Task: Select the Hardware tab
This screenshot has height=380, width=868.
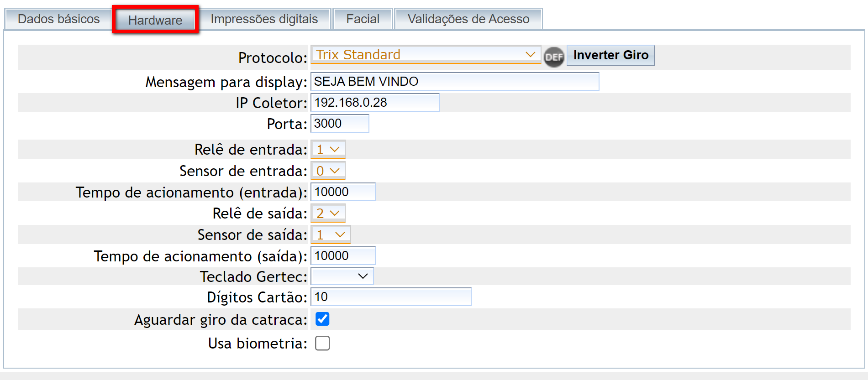Action: [155, 20]
